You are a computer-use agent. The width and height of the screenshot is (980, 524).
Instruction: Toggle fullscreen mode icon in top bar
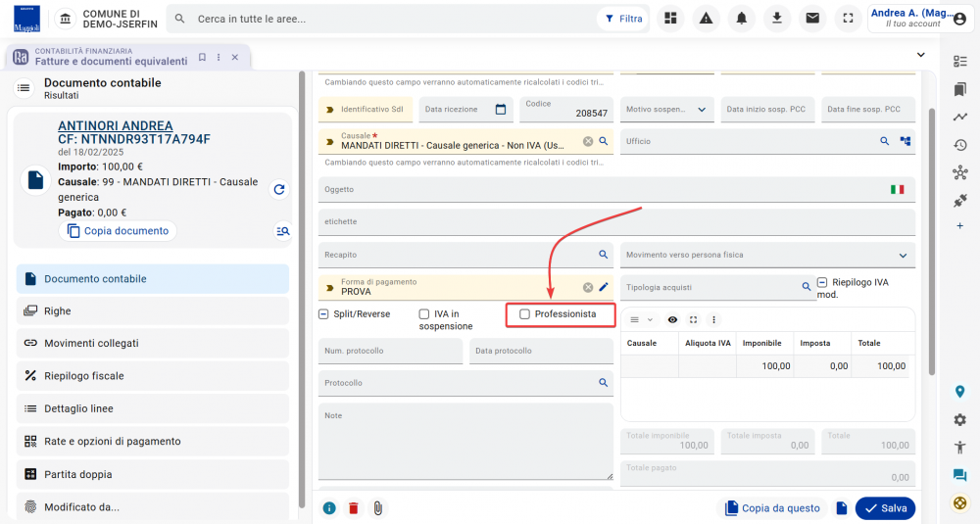coord(848,18)
